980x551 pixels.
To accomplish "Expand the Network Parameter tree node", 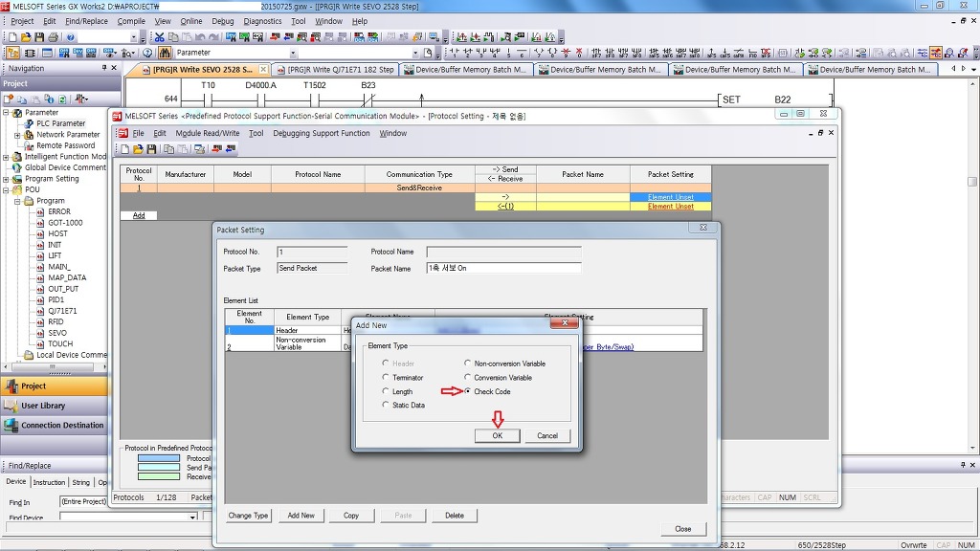I will click(x=17, y=135).
